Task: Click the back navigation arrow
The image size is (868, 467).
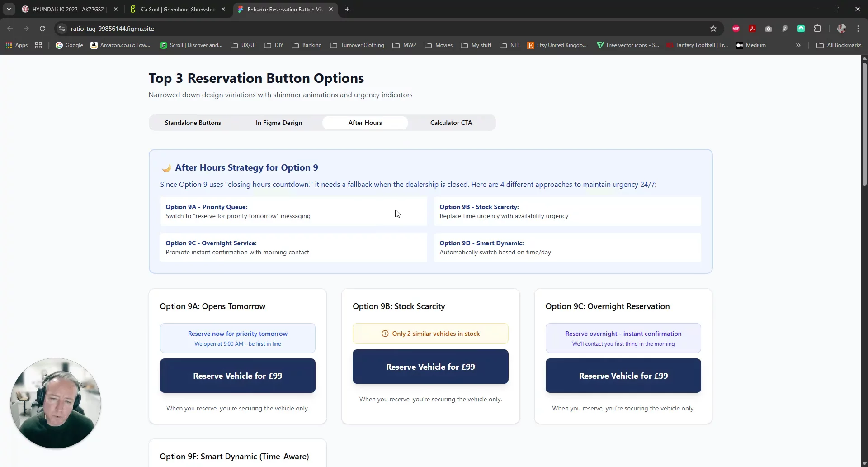Action: click(10, 28)
